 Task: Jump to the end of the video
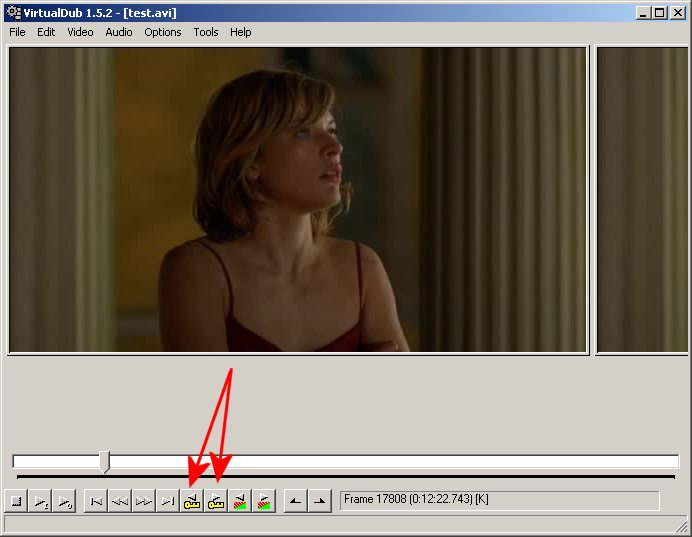click(x=168, y=501)
